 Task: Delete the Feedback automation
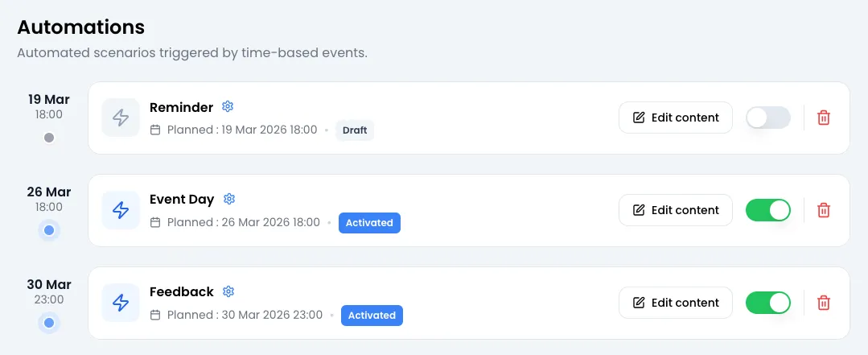[824, 303]
